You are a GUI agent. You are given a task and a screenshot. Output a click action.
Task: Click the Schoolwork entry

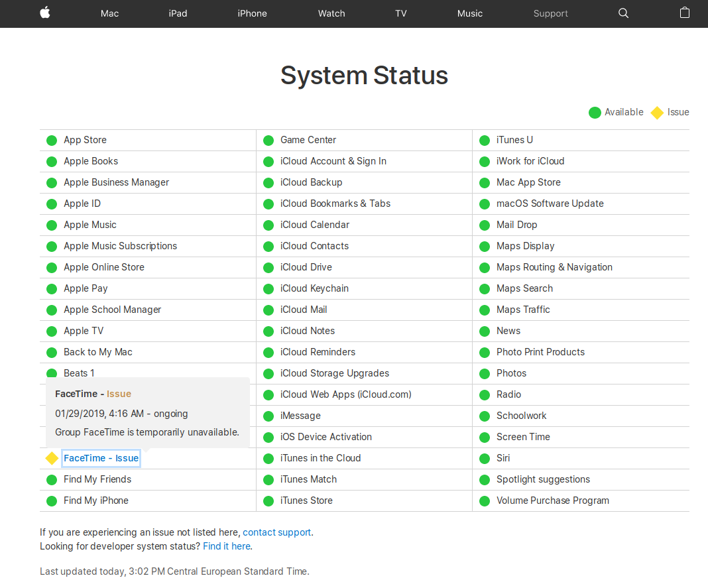pos(522,416)
